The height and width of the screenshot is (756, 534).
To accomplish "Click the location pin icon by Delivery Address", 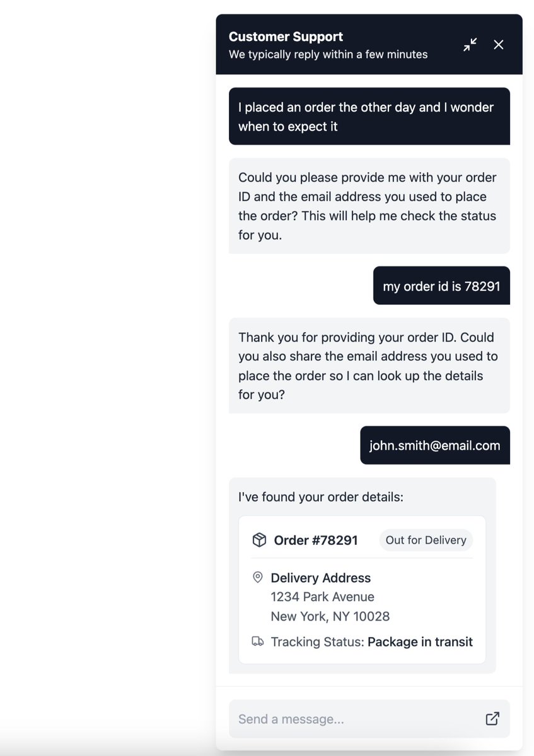I will [257, 577].
